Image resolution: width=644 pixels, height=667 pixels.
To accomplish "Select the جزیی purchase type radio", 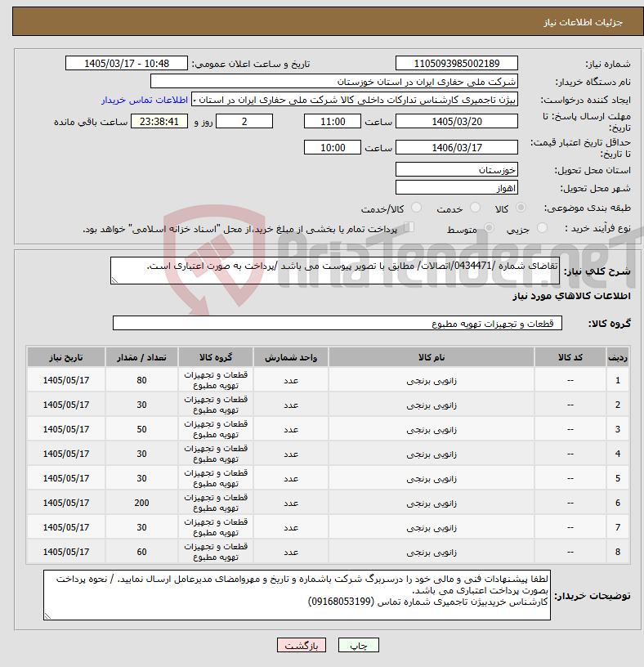I will point(542,228).
